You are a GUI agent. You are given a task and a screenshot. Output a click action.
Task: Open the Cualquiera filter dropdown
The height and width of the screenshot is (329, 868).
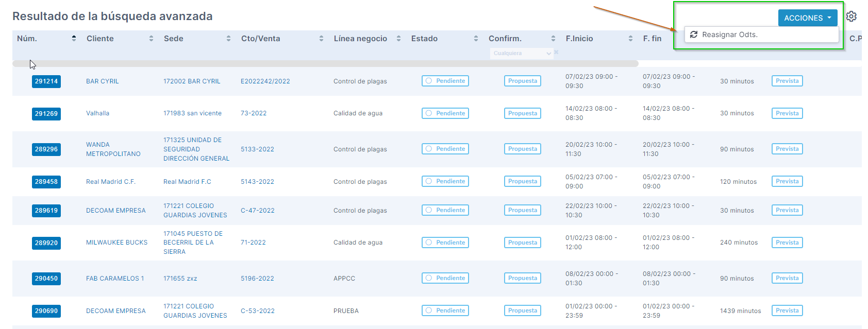(521, 54)
